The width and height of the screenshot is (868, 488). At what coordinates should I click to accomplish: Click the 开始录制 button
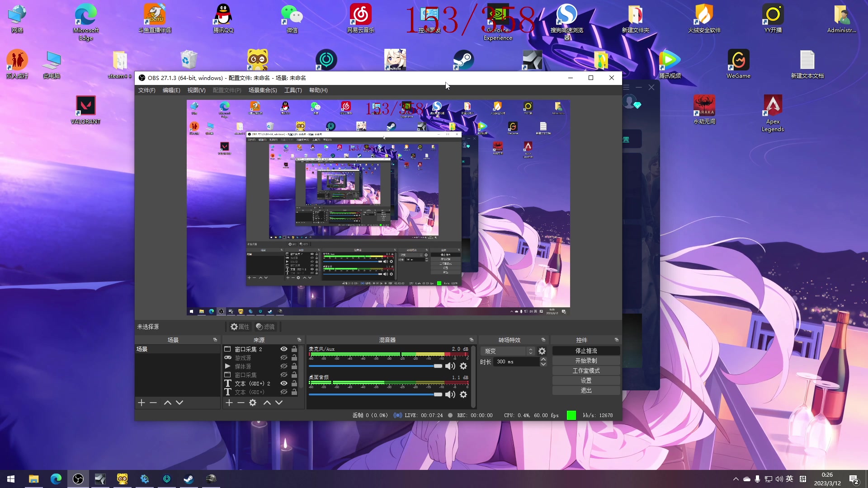[x=586, y=361]
